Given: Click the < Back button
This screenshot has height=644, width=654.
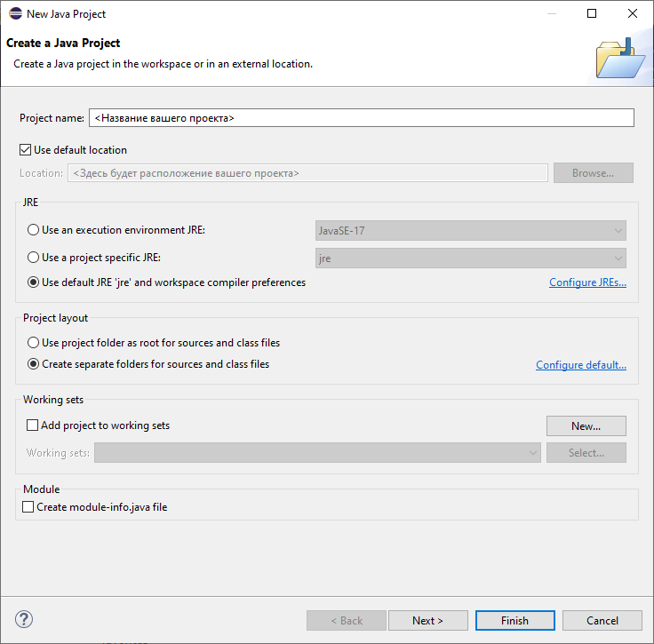Looking at the screenshot, I should coord(347,621).
